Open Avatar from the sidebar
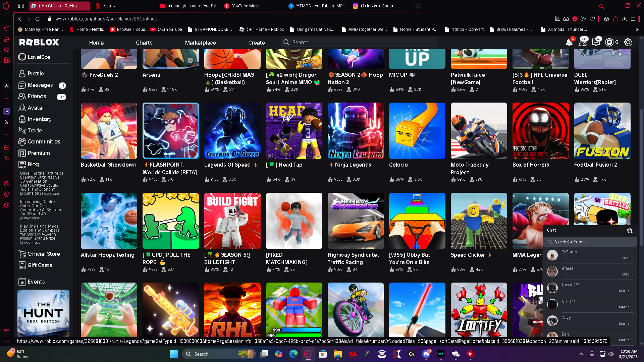 36,108
